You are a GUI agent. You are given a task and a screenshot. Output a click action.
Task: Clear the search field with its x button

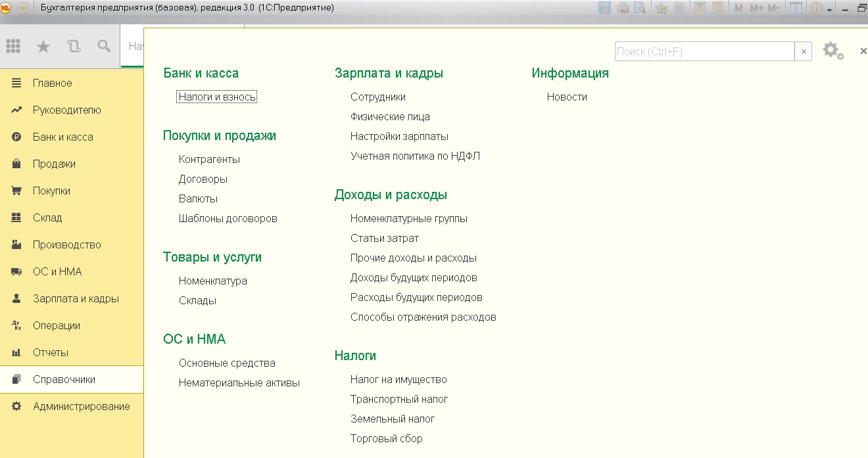coord(803,51)
